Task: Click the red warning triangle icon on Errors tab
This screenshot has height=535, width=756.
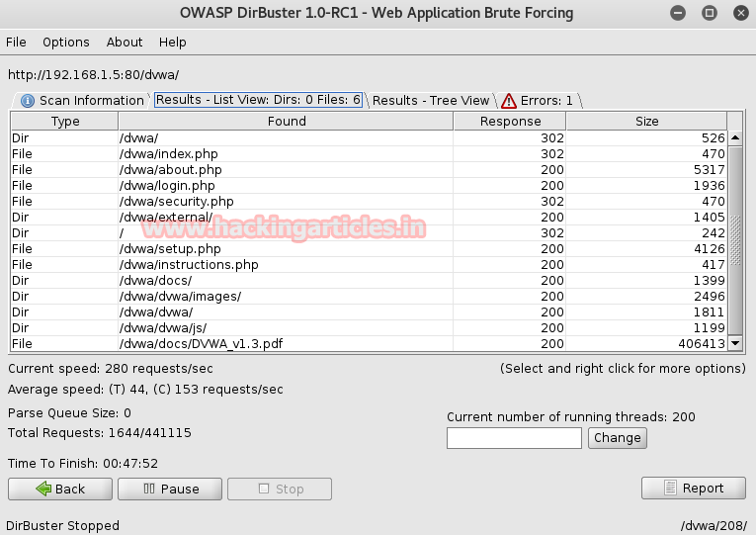Action: click(x=509, y=101)
